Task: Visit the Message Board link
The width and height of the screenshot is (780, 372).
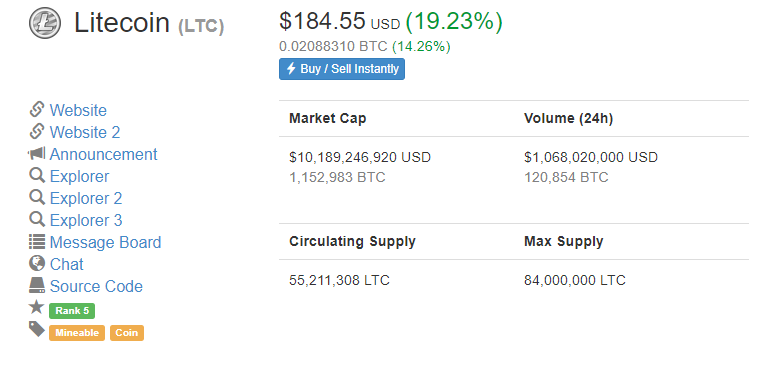Action: (105, 242)
